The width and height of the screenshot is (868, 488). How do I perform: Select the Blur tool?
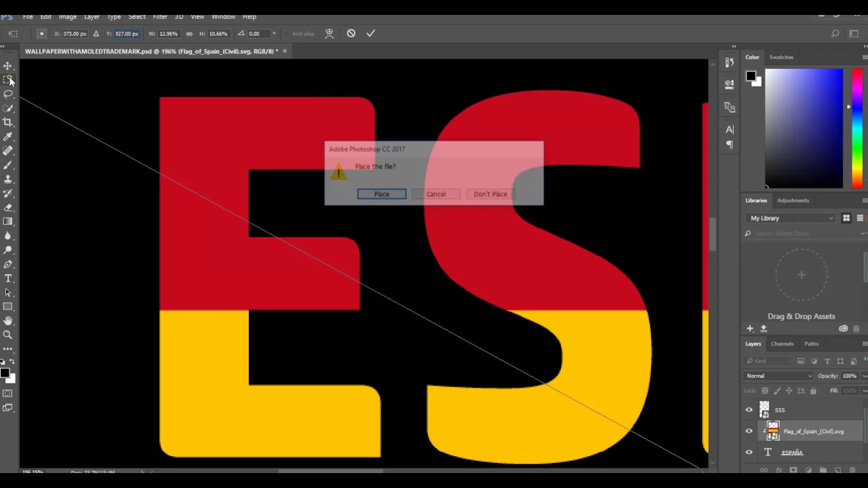coord(7,236)
